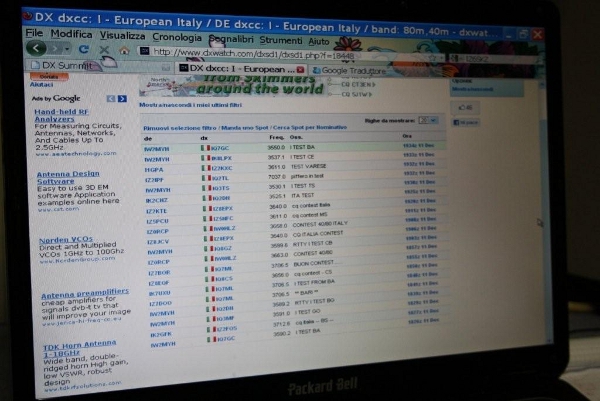Select the 'BUON CONTEST' comment
Image resolution: width=600 pixels, height=401 pixels.
[x=314, y=264]
